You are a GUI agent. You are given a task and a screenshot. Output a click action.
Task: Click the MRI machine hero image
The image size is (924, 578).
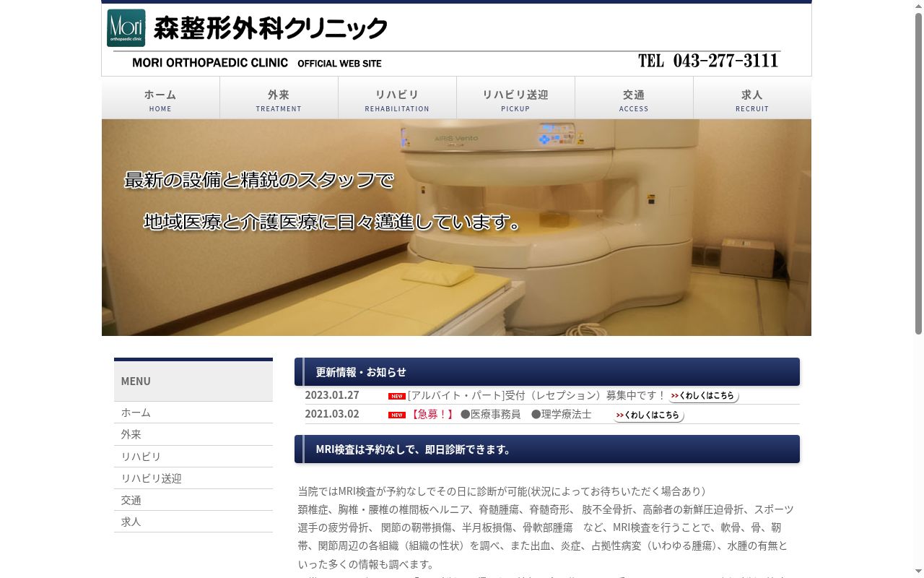tap(456, 228)
